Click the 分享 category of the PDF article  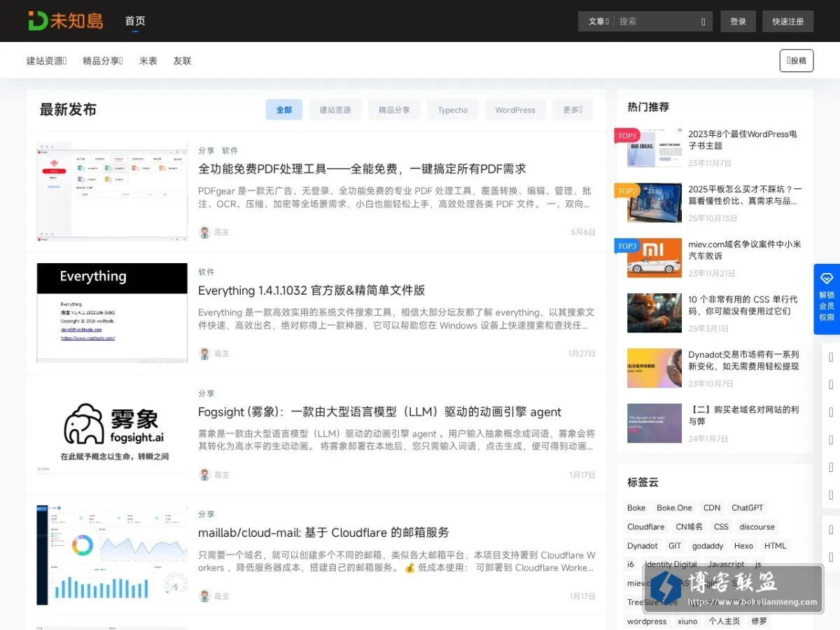point(206,150)
